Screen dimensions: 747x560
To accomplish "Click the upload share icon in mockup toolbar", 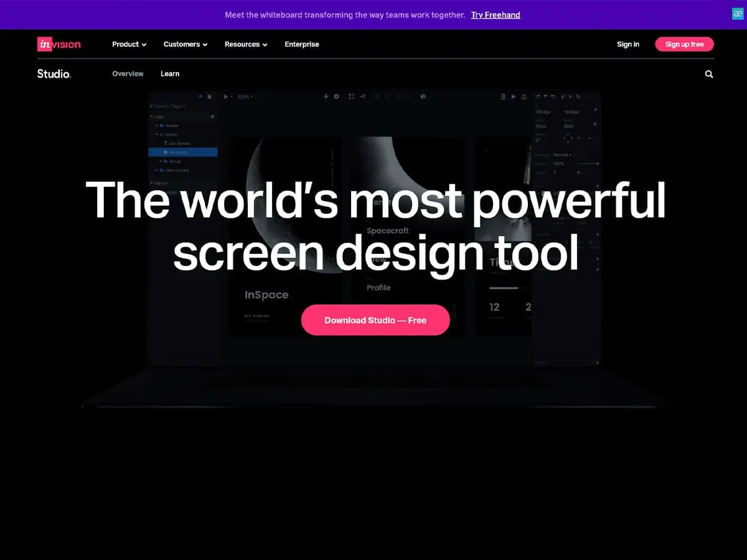I will 524,96.
